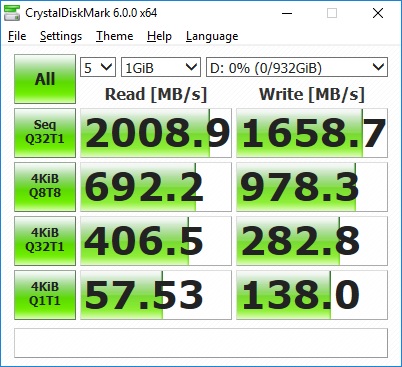Expand the 1GiB test size dropdown
Viewport: 402px width, 367px height.
(161, 67)
